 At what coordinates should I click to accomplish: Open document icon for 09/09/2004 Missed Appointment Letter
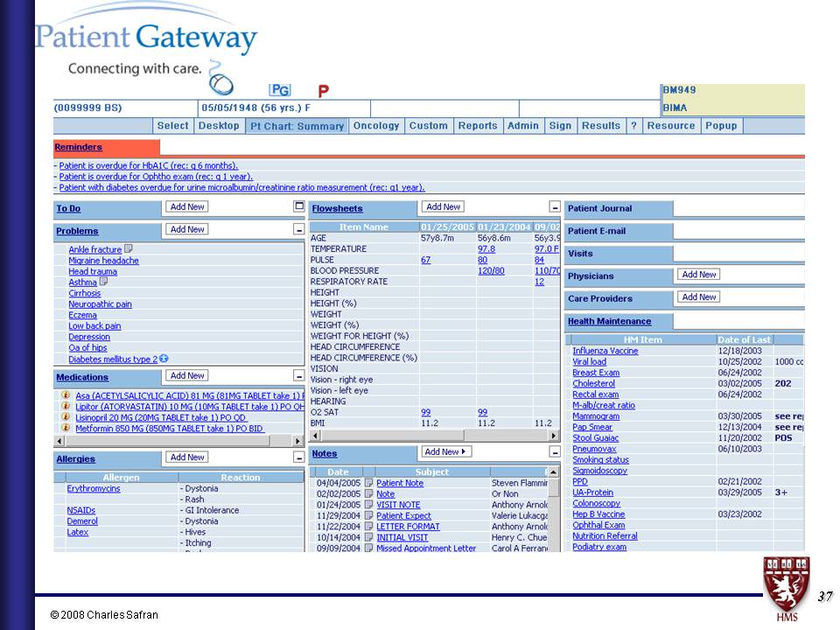368,548
